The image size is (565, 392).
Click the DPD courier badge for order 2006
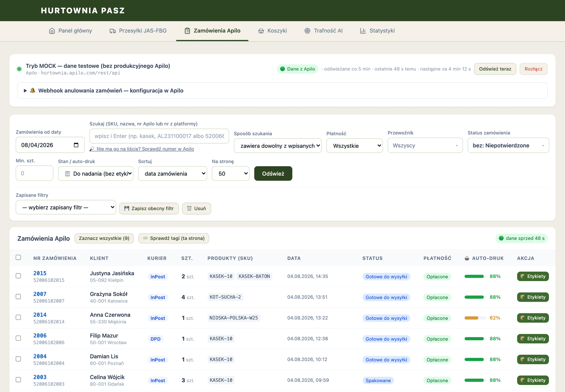[x=155, y=339]
